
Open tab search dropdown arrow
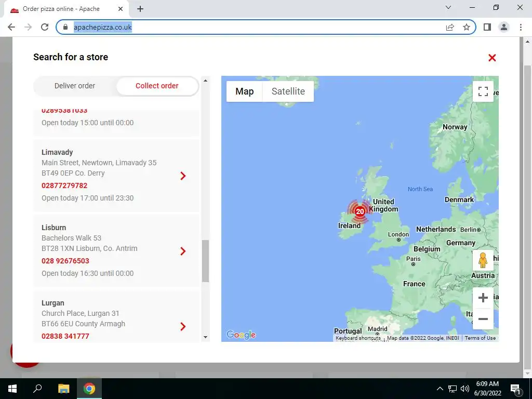448,7
